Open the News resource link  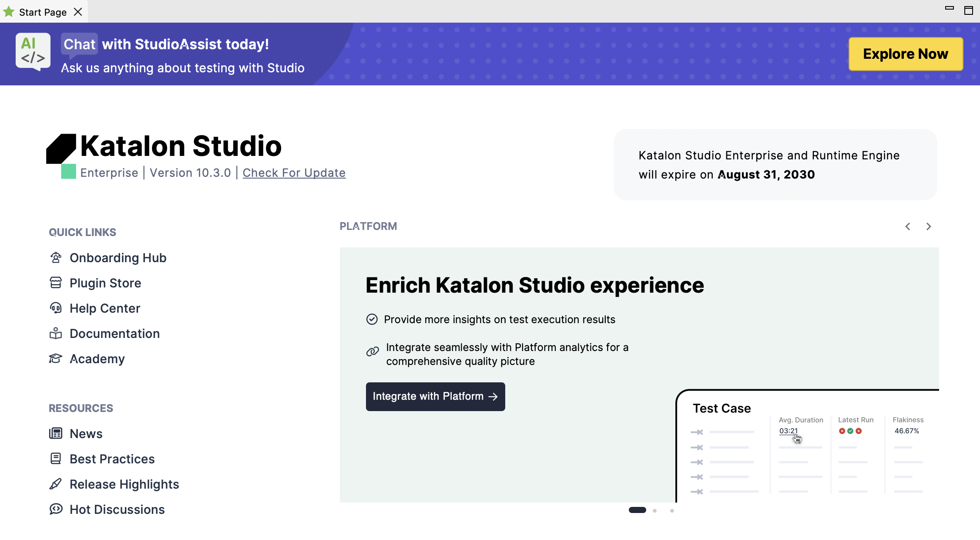click(x=86, y=434)
